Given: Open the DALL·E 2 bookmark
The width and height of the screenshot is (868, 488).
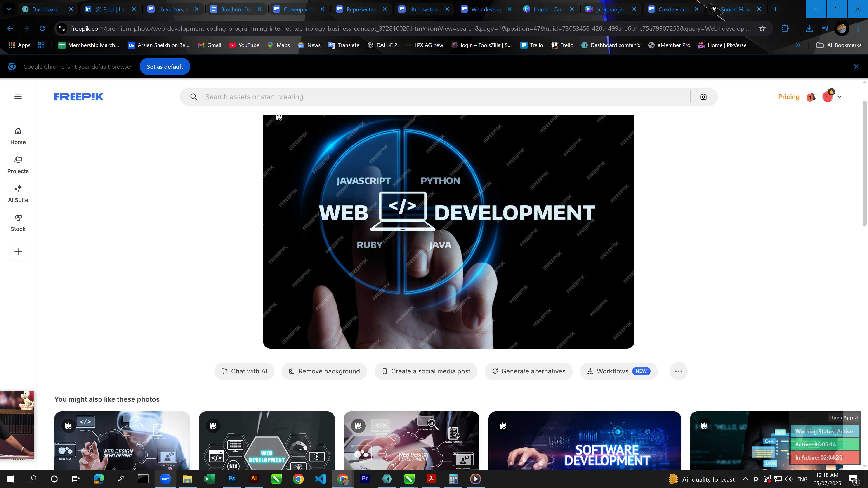Looking at the screenshot, I should coord(382,45).
